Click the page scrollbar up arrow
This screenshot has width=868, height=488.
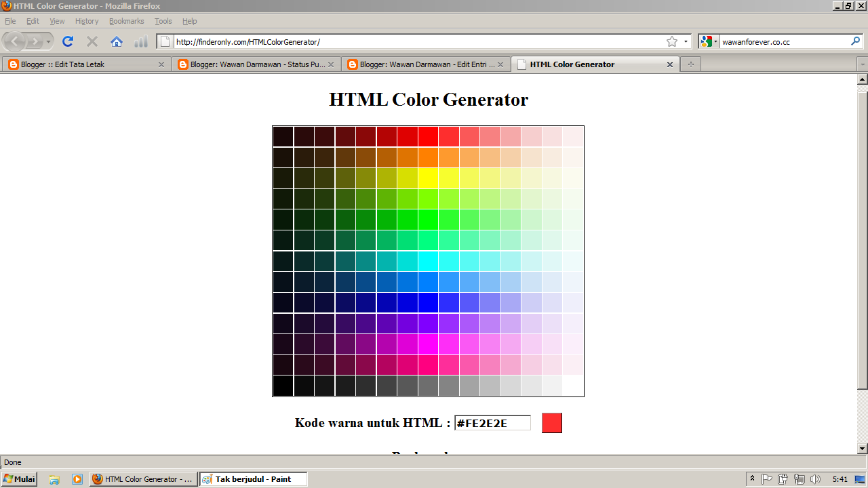point(863,79)
